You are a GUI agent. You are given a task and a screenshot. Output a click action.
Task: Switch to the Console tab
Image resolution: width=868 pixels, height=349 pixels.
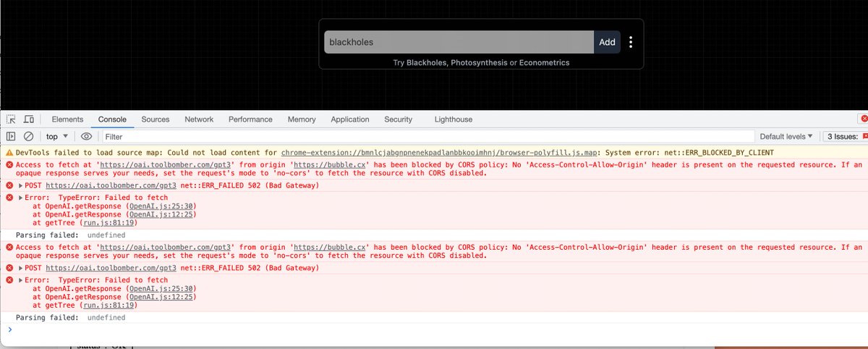(x=112, y=119)
